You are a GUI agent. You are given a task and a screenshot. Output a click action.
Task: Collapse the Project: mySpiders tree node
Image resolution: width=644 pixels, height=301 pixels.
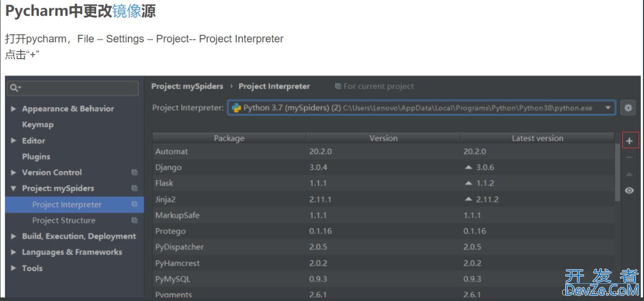point(13,188)
